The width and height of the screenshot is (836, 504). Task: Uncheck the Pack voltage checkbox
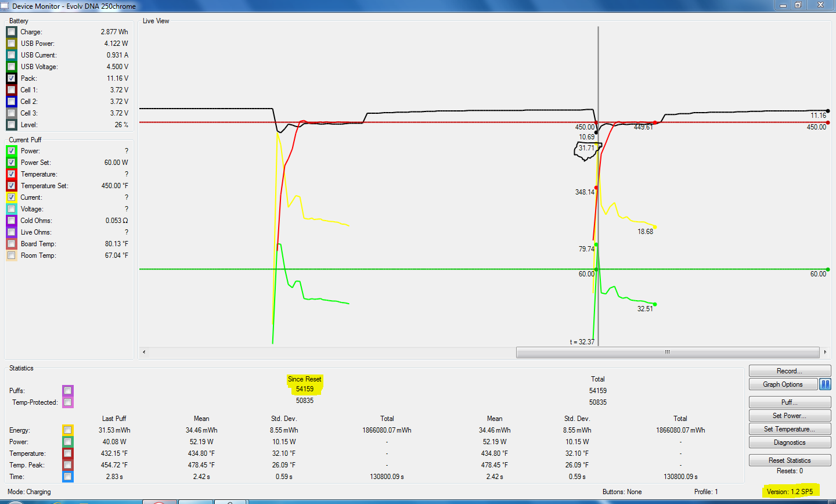click(x=11, y=78)
